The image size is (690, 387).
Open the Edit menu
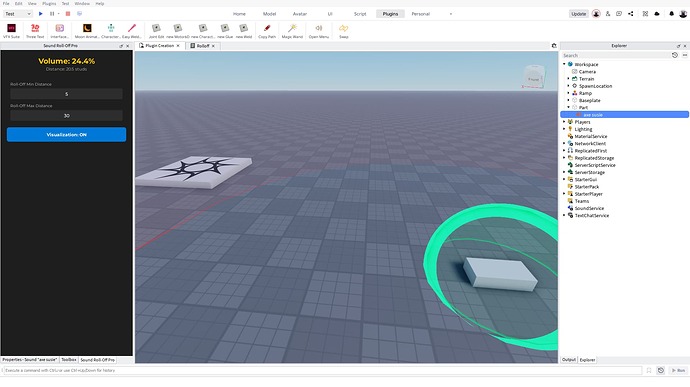click(x=18, y=4)
